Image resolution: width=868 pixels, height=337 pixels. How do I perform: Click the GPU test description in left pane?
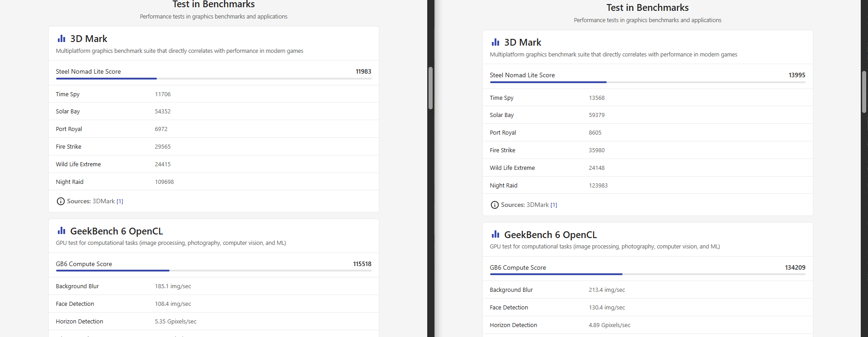171,243
